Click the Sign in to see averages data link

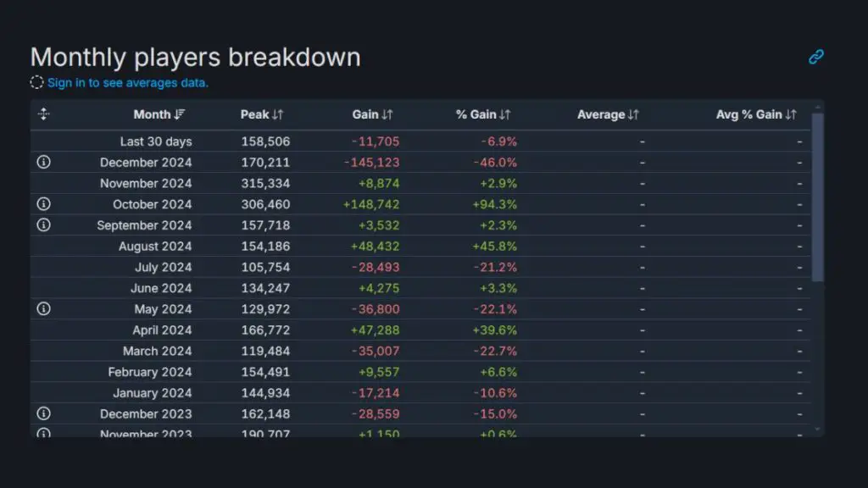(x=127, y=82)
